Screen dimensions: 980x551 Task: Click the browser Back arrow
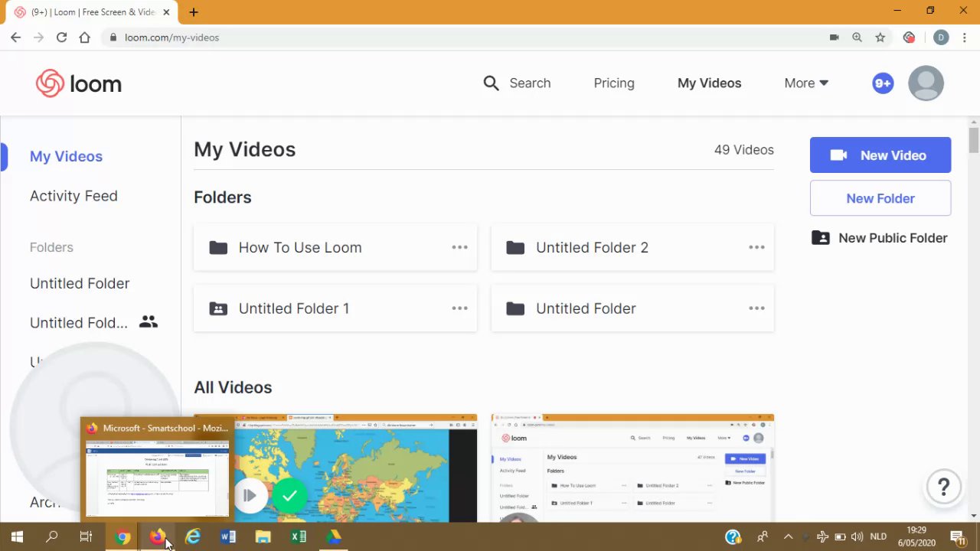pyautogui.click(x=15, y=37)
